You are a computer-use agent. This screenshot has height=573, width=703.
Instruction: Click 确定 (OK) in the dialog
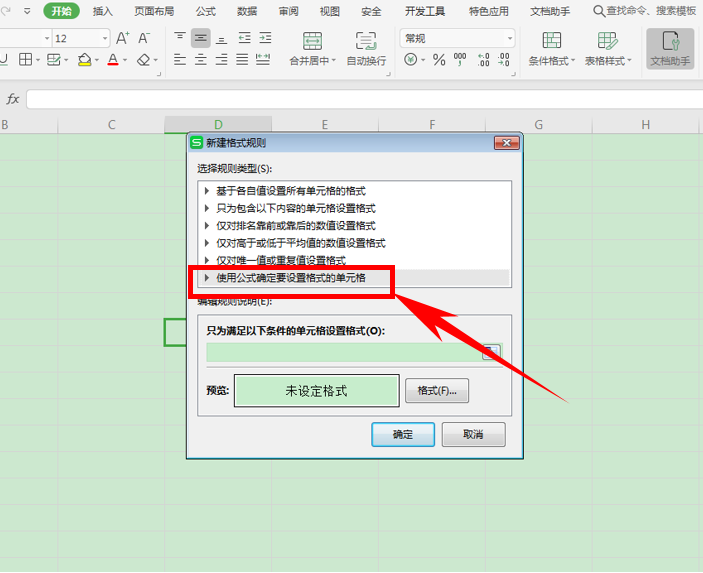pyautogui.click(x=403, y=434)
